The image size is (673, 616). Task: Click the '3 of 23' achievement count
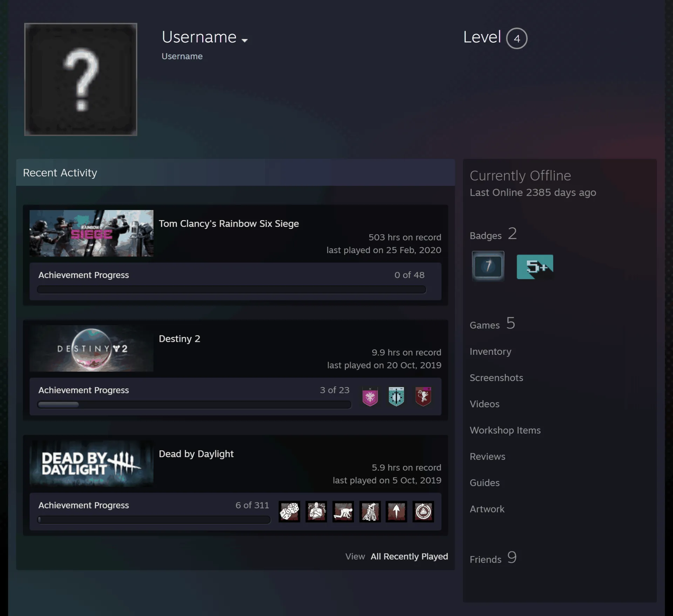334,390
